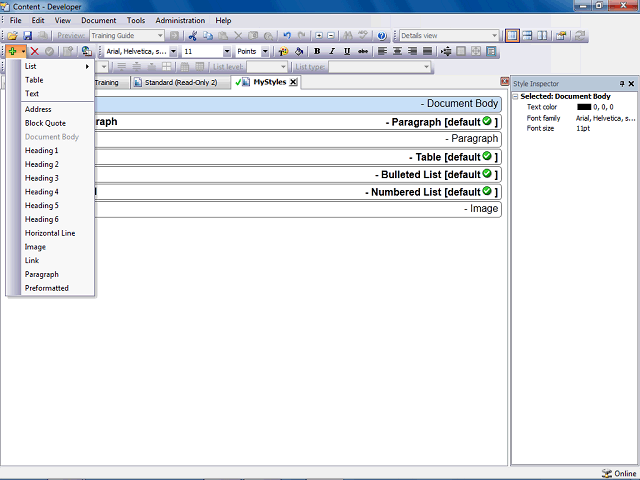Open the Help menu
The width and height of the screenshot is (640, 480).
223,20
